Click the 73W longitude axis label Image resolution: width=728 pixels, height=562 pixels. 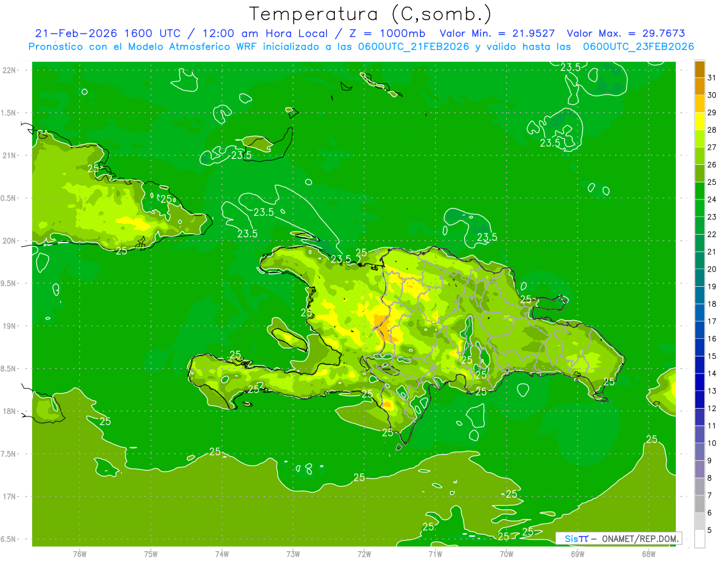293,554
